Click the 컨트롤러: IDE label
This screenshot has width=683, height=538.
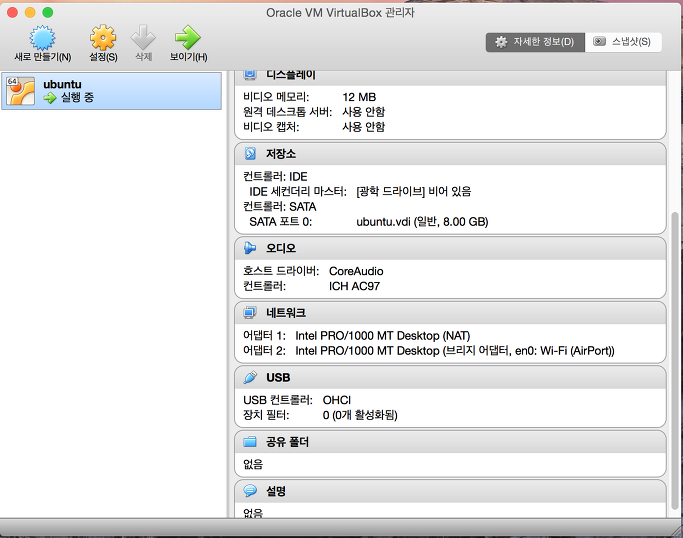pyautogui.click(x=275, y=176)
